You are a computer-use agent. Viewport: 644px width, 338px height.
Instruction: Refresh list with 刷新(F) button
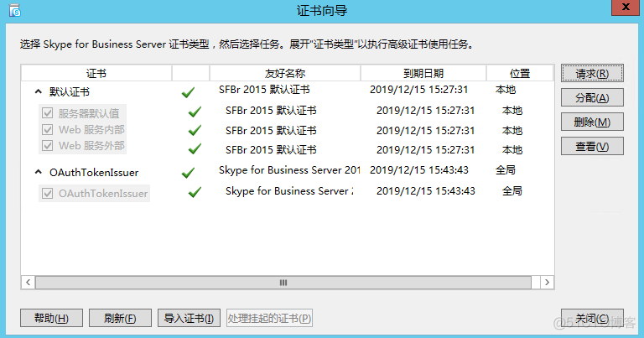(120, 318)
